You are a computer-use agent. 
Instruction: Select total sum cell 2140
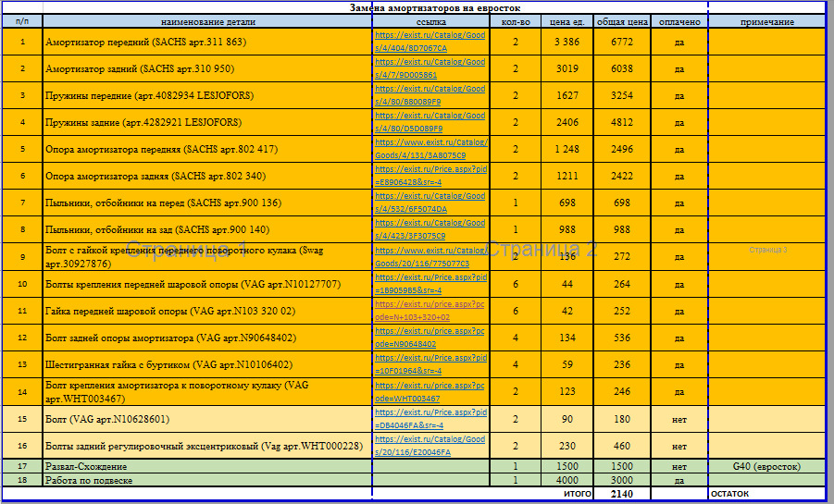coord(622,494)
